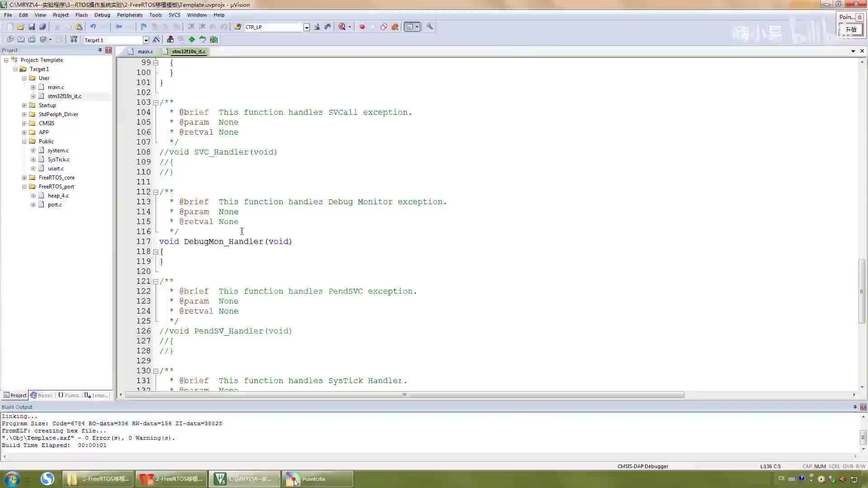Image resolution: width=868 pixels, height=488 pixels.
Task: Switch to the Books panel tab
Action: [41, 395]
